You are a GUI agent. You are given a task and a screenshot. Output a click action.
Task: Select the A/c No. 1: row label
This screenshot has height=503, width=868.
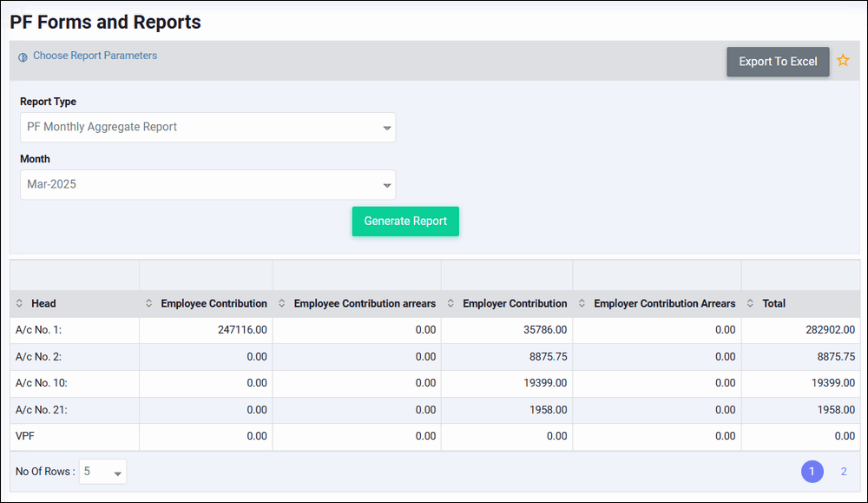pos(39,330)
